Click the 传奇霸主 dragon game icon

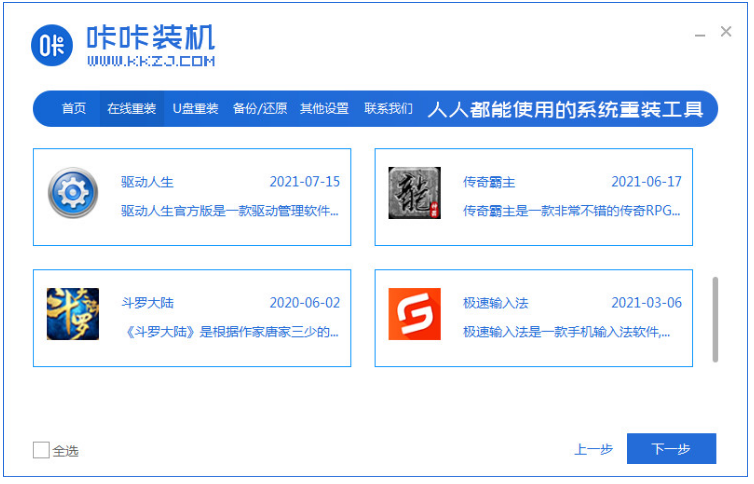tap(415, 193)
